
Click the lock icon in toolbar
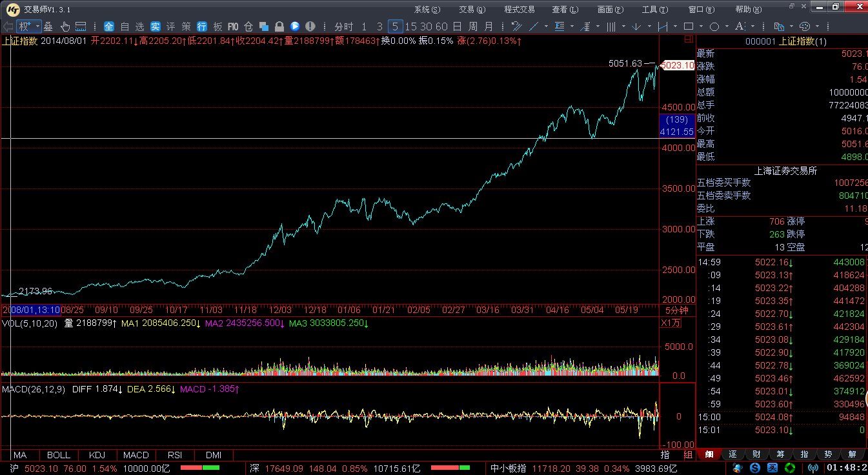click(279, 26)
